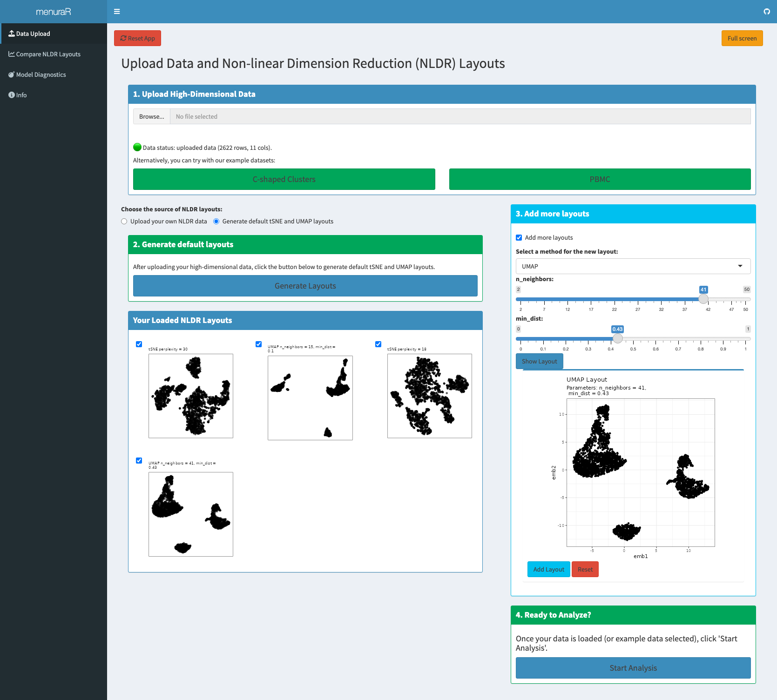Click the Generate Layouts button
Viewport: 777px width, 700px height.
click(305, 285)
